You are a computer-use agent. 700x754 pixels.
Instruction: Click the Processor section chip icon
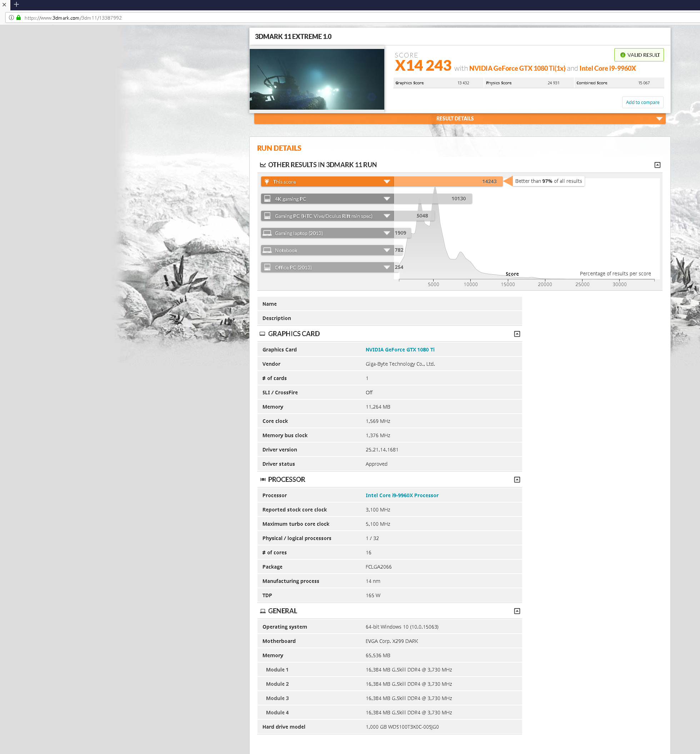click(x=262, y=480)
